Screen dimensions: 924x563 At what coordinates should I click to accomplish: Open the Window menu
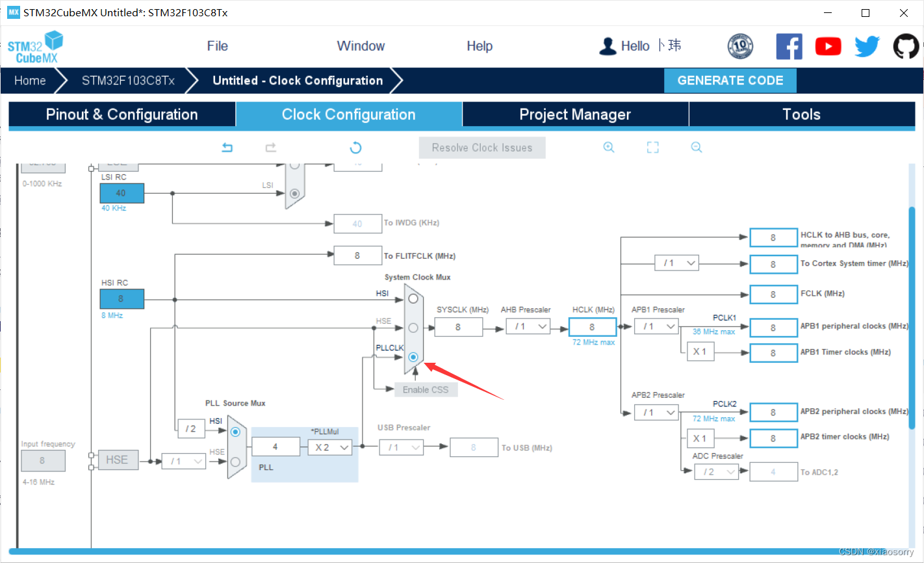pos(361,46)
